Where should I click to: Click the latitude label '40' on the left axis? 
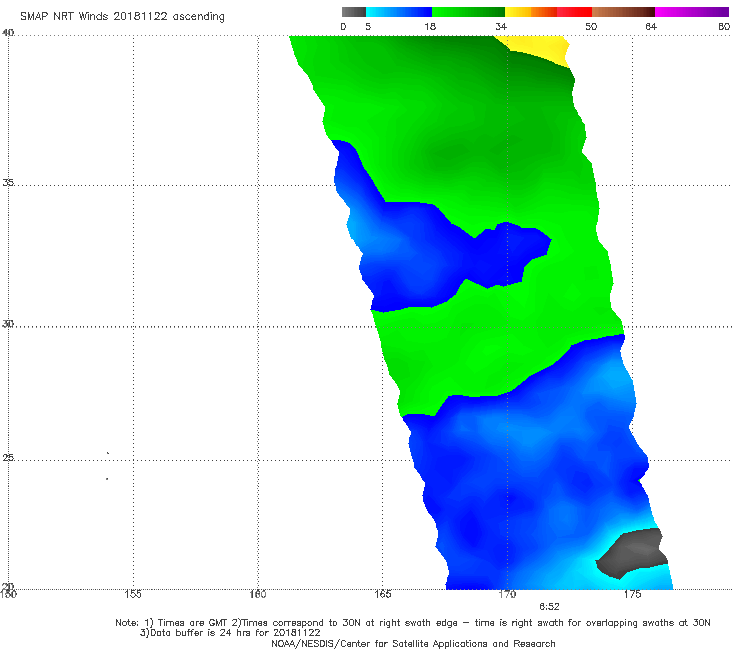click(x=8, y=33)
